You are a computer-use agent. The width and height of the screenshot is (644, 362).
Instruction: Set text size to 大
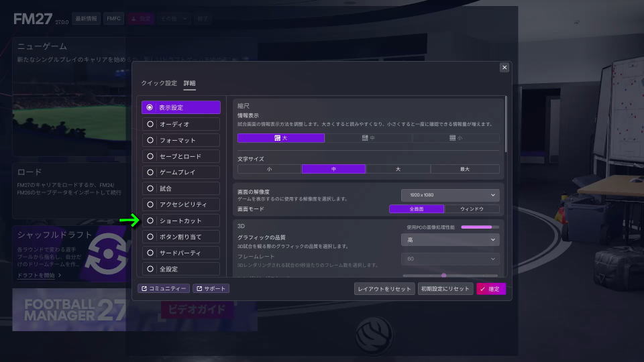[398, 169]
